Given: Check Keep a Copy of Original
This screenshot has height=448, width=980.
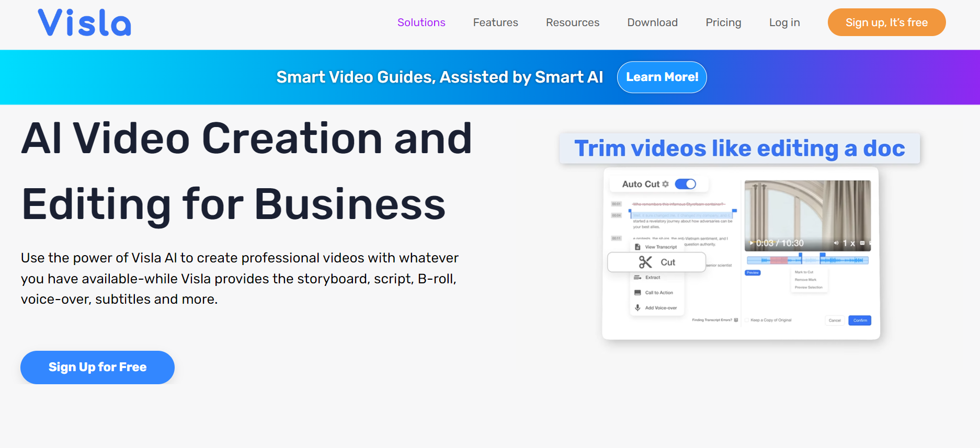Looking at the screenshot, I should coord(747,320).
